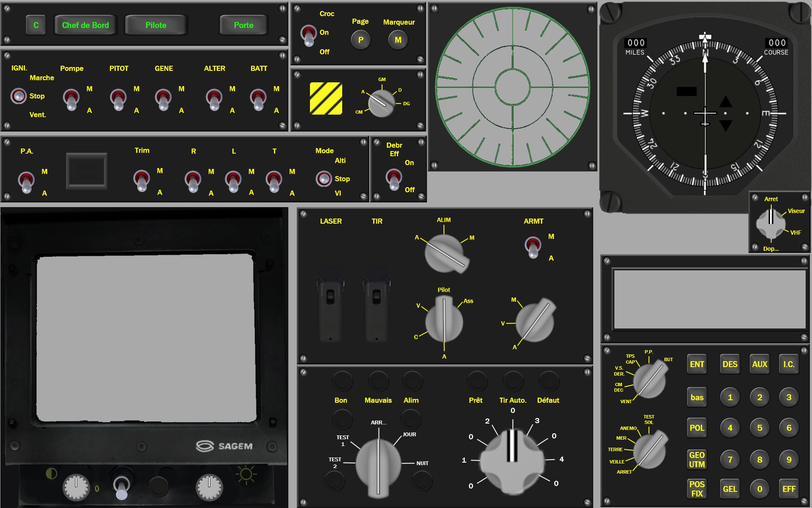
Task: Flip the TIR guarded switch
Action: pos(377,304)
